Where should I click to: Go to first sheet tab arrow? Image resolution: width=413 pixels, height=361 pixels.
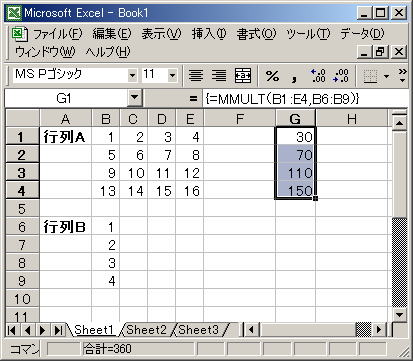point(12,330)
